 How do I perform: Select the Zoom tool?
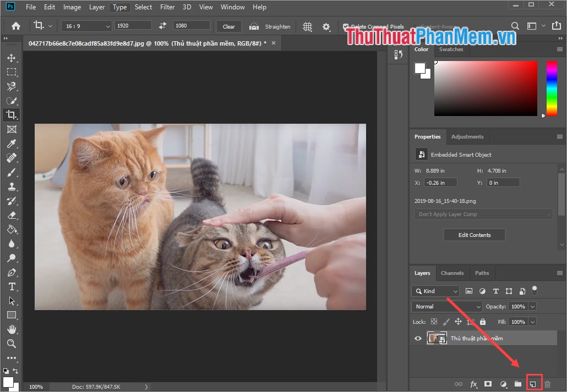pyautogui.click(x=12, y=344)
